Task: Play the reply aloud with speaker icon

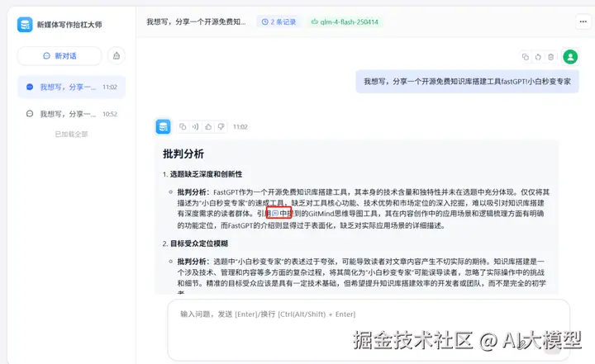Action: [x=195, y=126]
